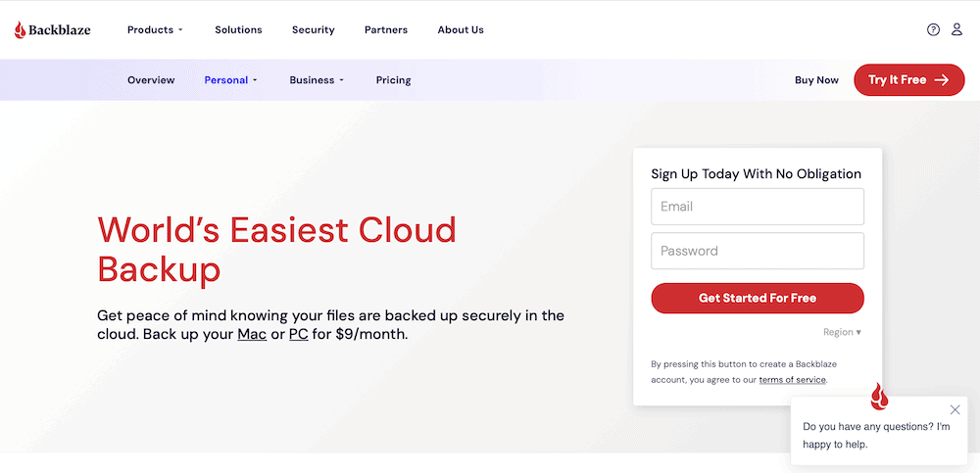Open the Pricing tab
This screenshot has height=473, width=980.
coord(393,80)
